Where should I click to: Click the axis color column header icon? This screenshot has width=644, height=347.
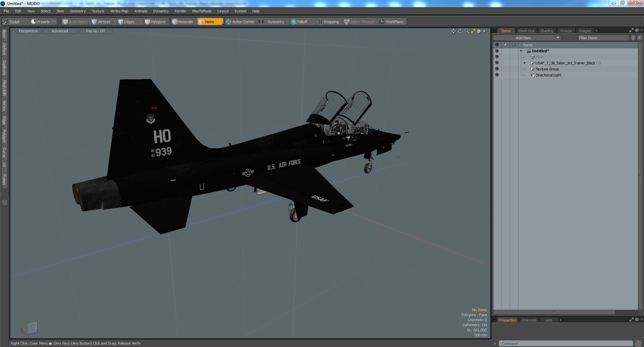514,45
